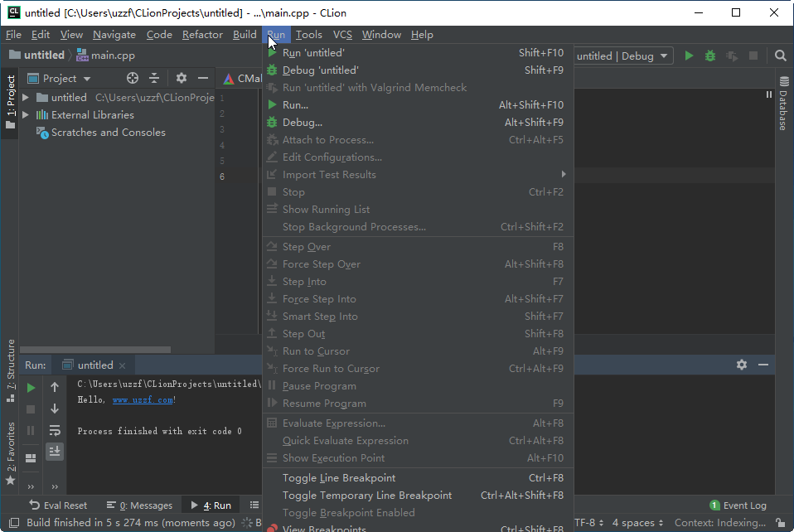
Task: Click the Debug bug icon in the top toolbar
Action: (710, 56)
